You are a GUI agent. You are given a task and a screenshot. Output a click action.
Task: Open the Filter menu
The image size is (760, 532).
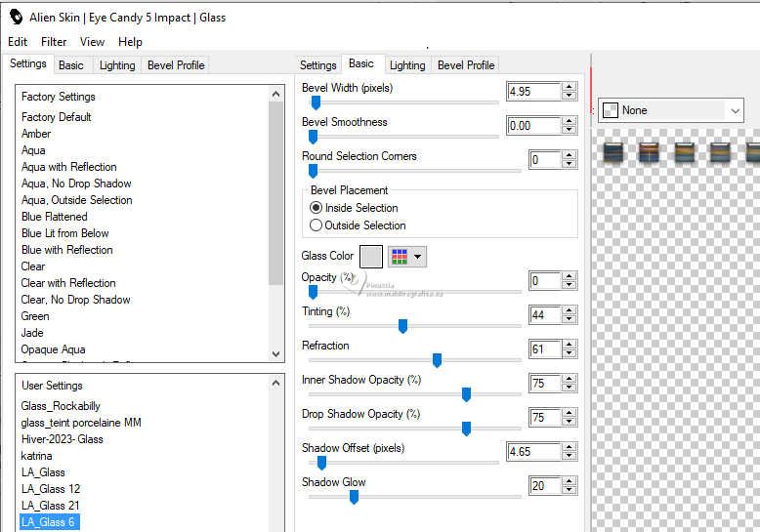pyautogui.click(x=54, y=42)
